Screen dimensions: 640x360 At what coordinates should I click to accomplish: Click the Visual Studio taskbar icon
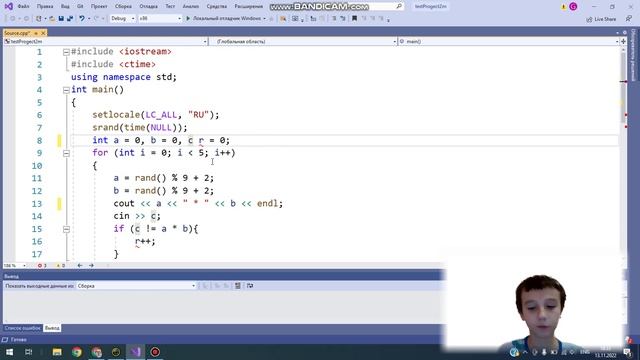pyautogui.click(x=136, y=352)
